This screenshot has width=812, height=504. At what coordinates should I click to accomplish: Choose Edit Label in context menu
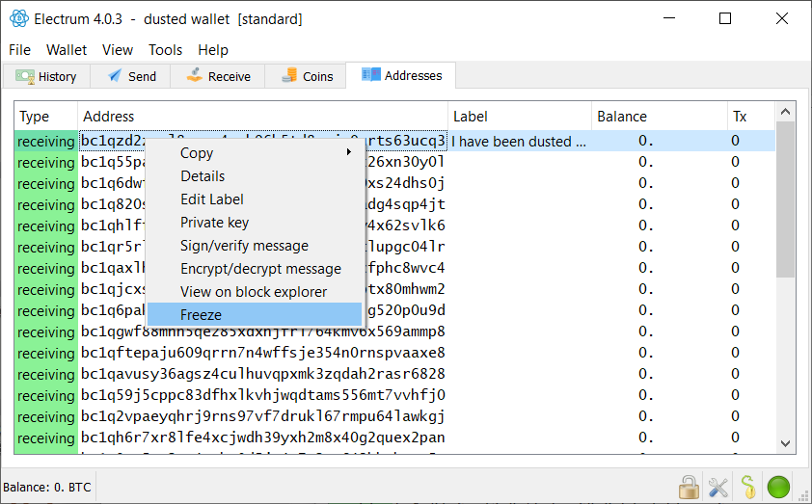(x=255, y=199)
